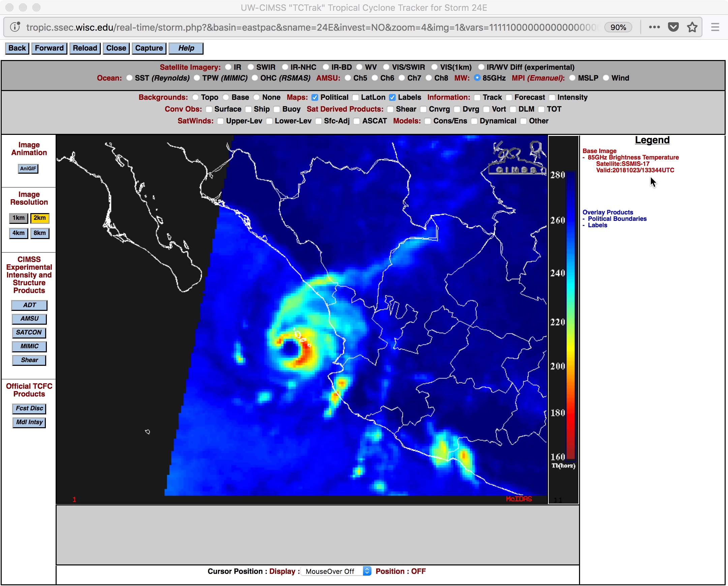
Task: Select SST (Reynolds) ocean radio button
Action: pyautogui.click(x=129, y=78)
